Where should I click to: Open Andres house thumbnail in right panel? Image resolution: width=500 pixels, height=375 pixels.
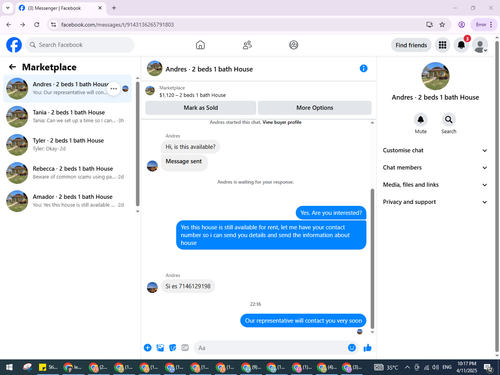435,76
